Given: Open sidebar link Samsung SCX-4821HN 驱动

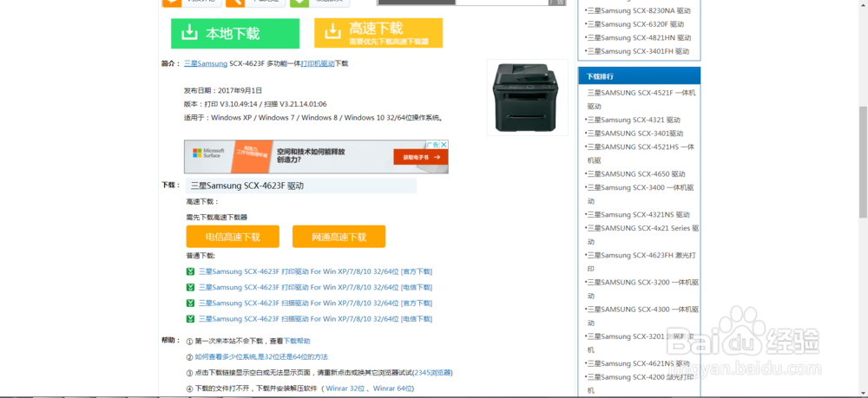Looking at the screenshot, I should [638, 37].
